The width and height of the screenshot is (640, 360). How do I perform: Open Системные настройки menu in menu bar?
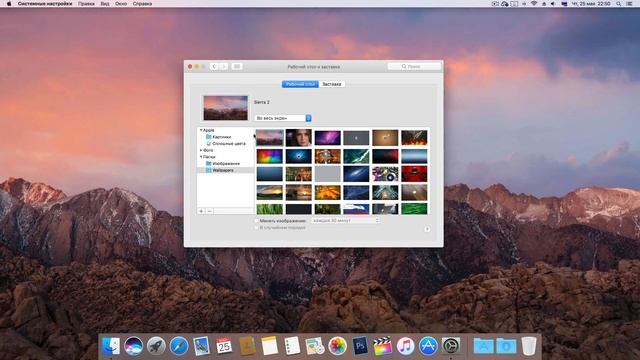(x=45, y=4)
